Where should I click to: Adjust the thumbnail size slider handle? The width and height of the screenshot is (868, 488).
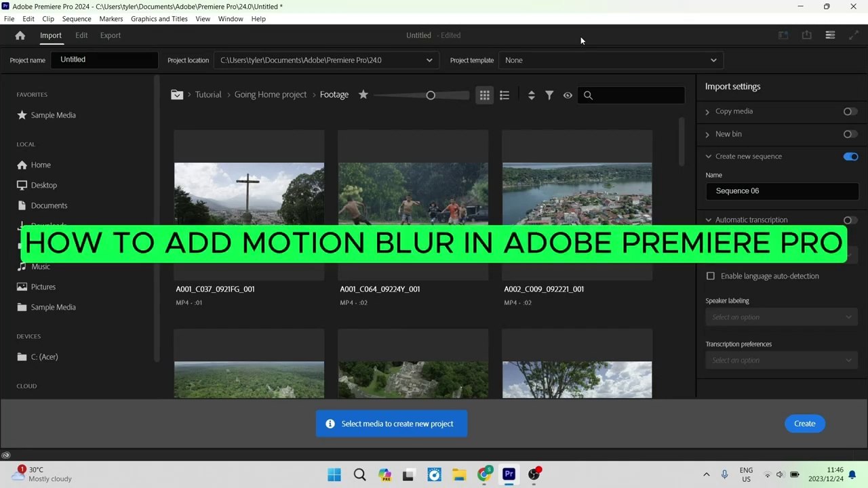[x=431, y=96]
